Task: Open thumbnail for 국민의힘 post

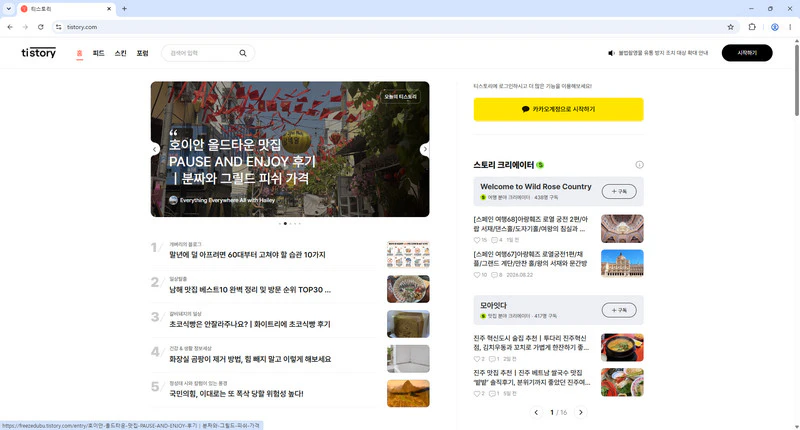Action: click(x=408, y=393)
